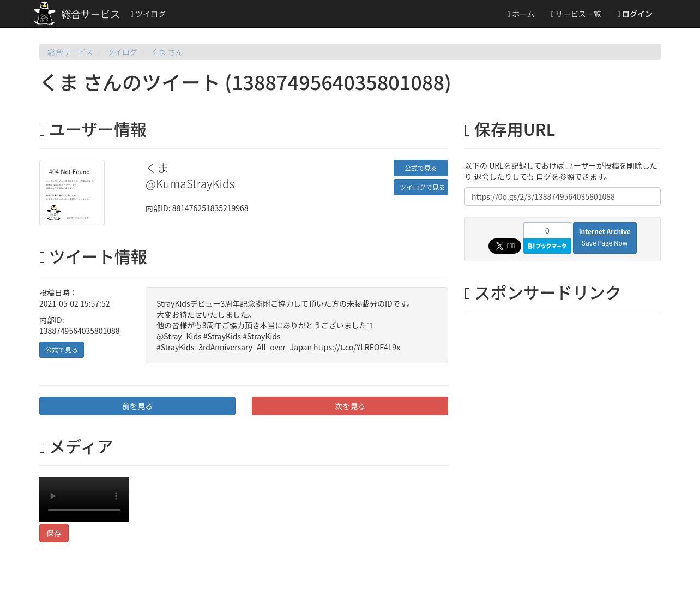Click 内部ID: 881476251835219968 text
This screenshot has width=700, height=592.
[197, 208]
